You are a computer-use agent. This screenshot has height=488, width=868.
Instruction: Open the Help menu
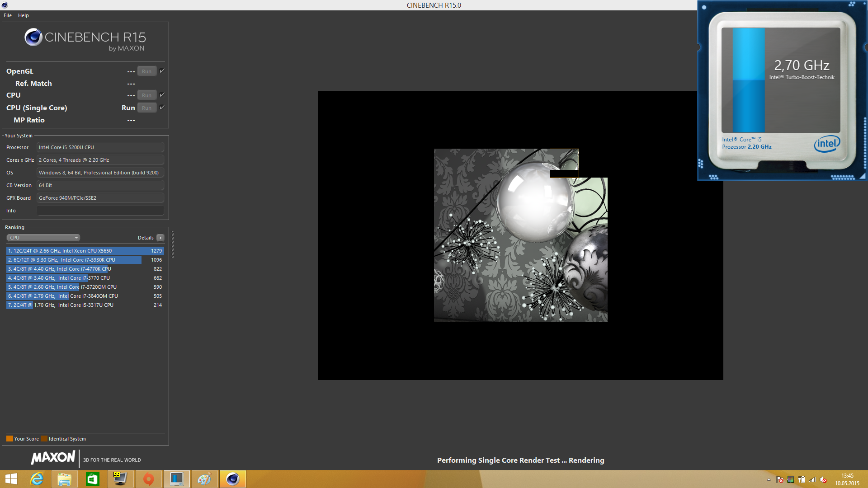point(24,15)
